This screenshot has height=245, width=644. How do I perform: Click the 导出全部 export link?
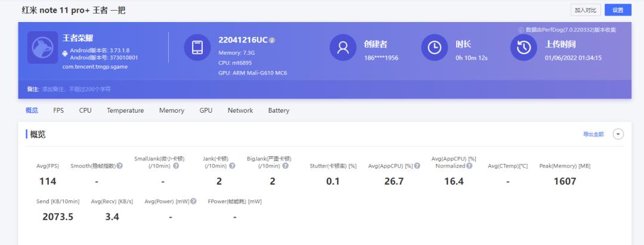593,134
